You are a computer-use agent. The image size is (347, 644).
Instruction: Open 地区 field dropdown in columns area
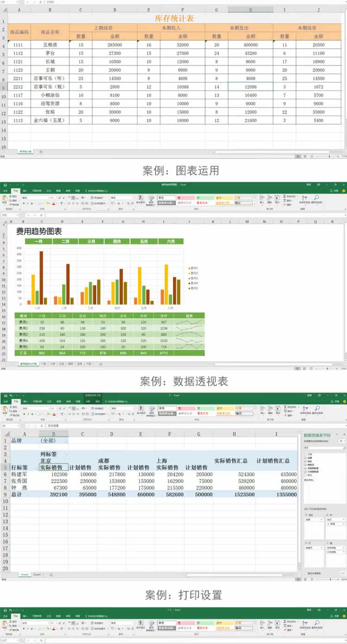[x=344, y=520]
